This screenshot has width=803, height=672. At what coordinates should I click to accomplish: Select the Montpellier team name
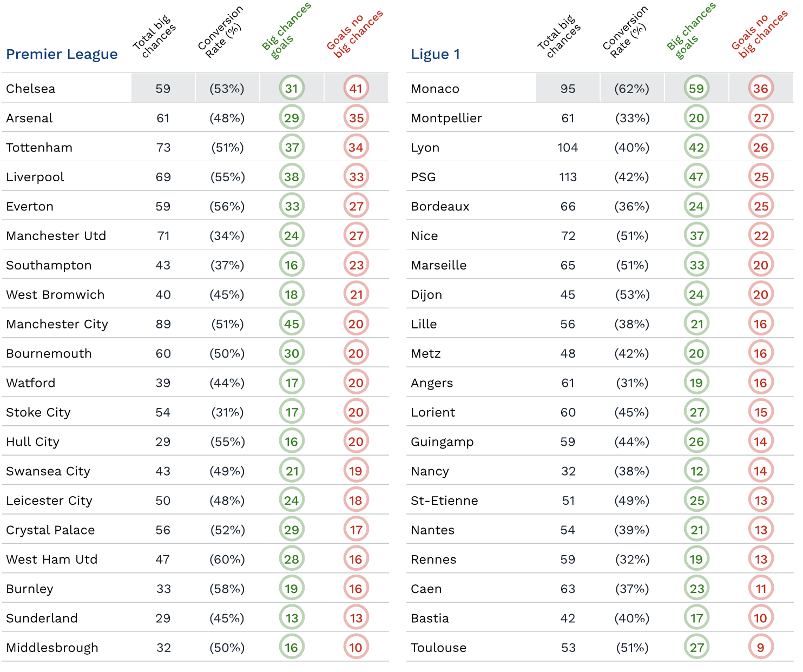(446, 118)
